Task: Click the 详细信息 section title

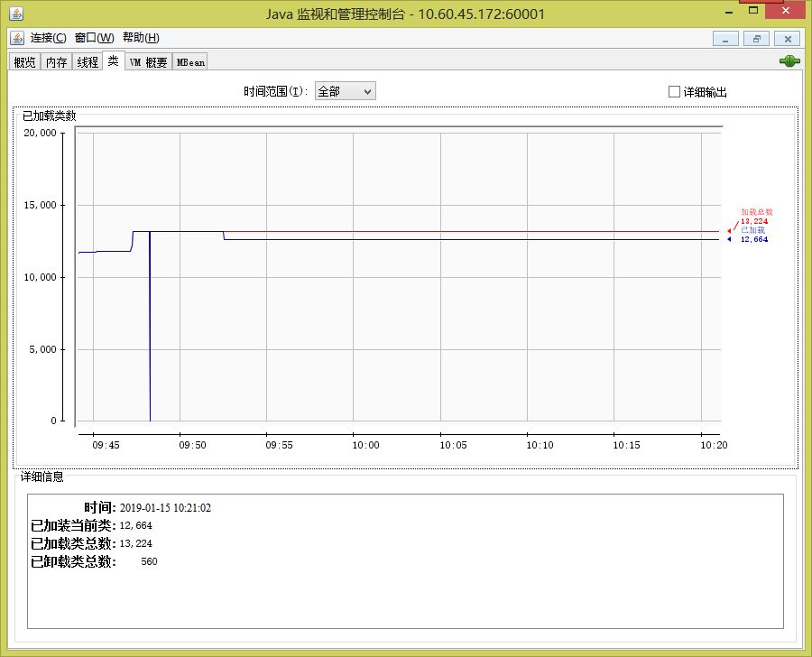Action: point(42,477)
